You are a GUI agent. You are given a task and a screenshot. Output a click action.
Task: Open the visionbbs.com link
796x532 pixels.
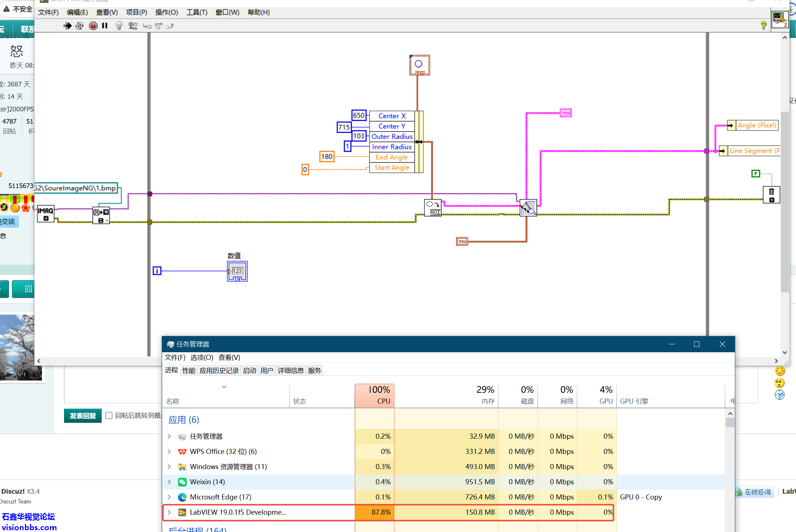tap(29, 527)
